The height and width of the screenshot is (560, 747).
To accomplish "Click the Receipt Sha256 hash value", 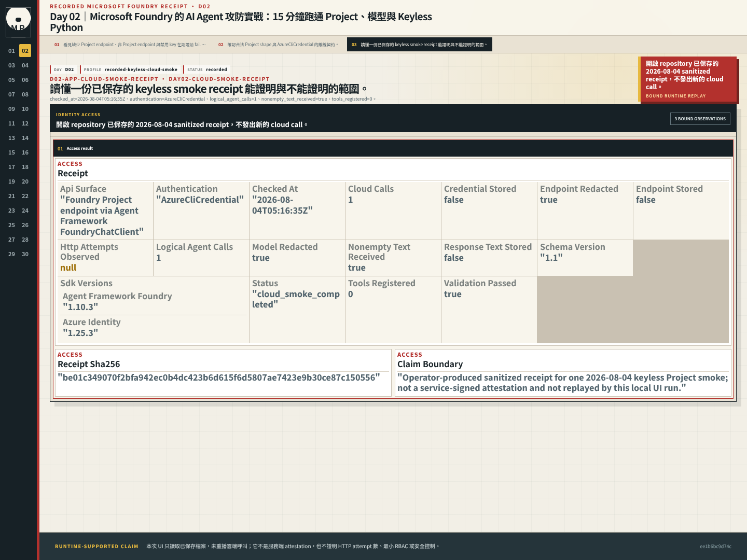I will pyautogui.click(x=218, y=377).
